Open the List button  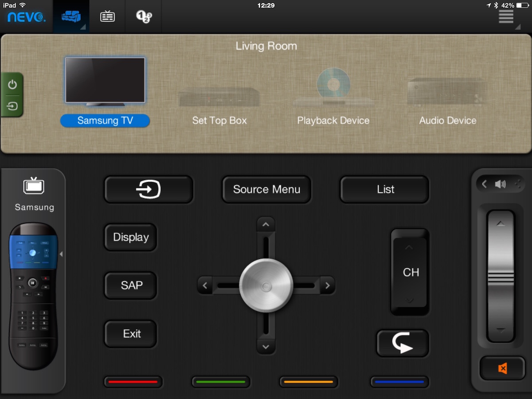(385, 189)
